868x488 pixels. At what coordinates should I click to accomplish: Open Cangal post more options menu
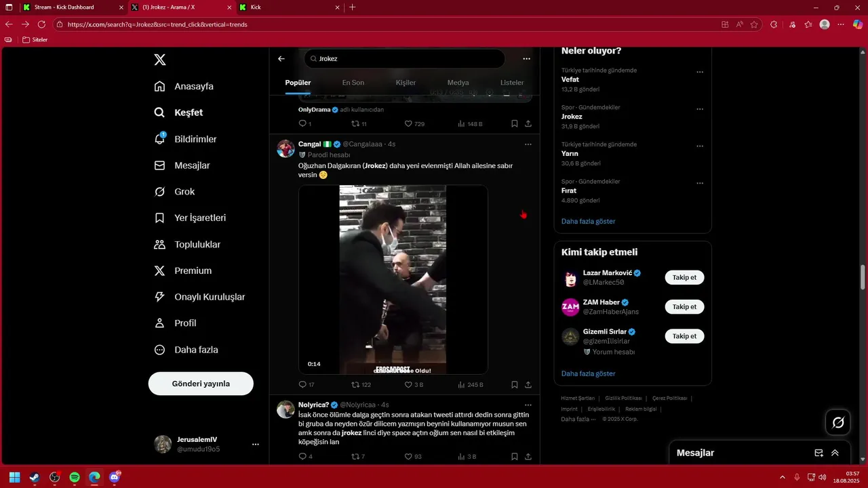click(528, 144)
